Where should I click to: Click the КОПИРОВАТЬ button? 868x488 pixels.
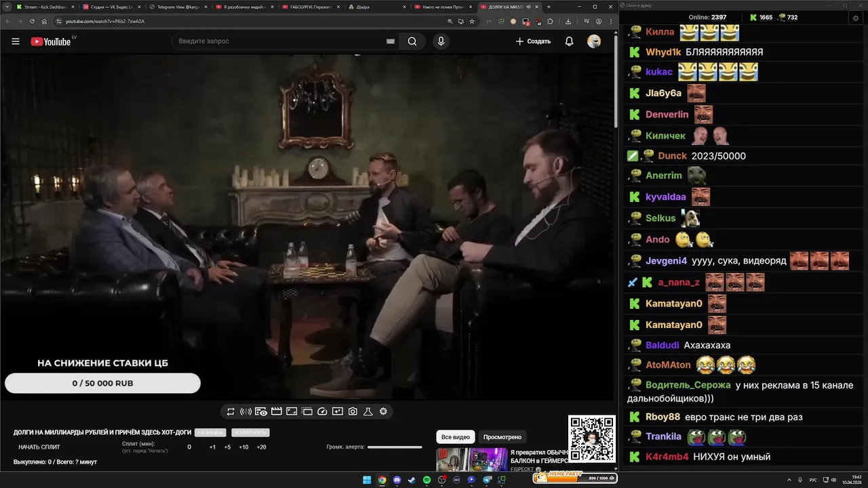250,432
